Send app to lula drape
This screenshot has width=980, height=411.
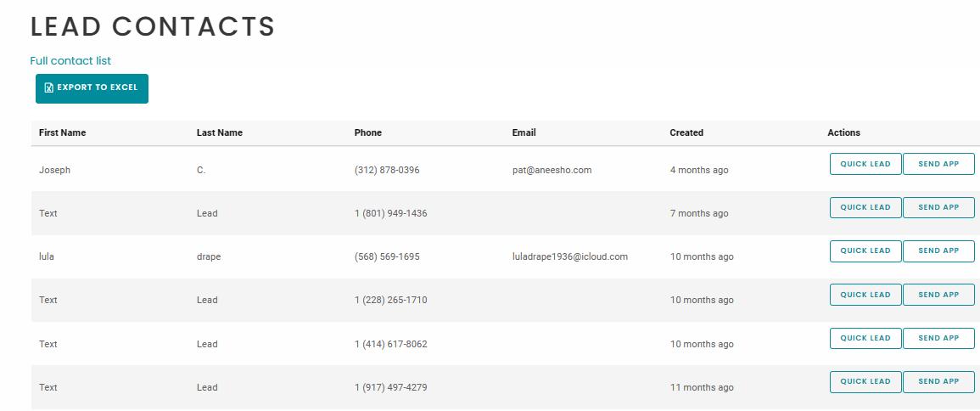click(x=938, y=251)
